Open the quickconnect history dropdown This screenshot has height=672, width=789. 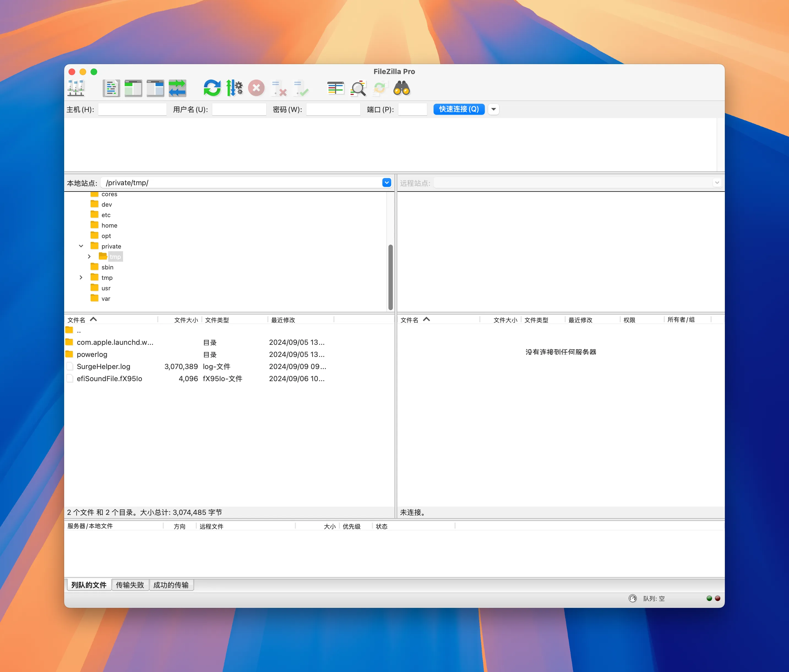click(x=494, y=109)
